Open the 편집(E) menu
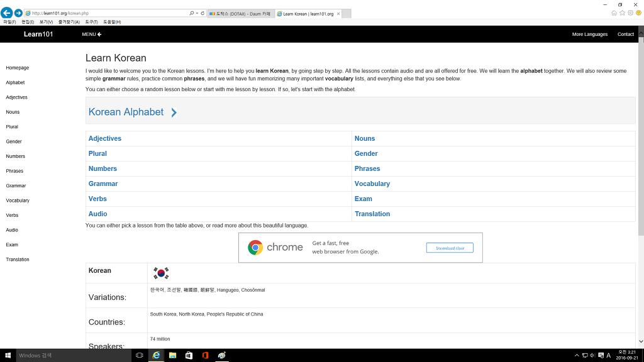Viewport: 644px width, 362px height. pos(28,22)
